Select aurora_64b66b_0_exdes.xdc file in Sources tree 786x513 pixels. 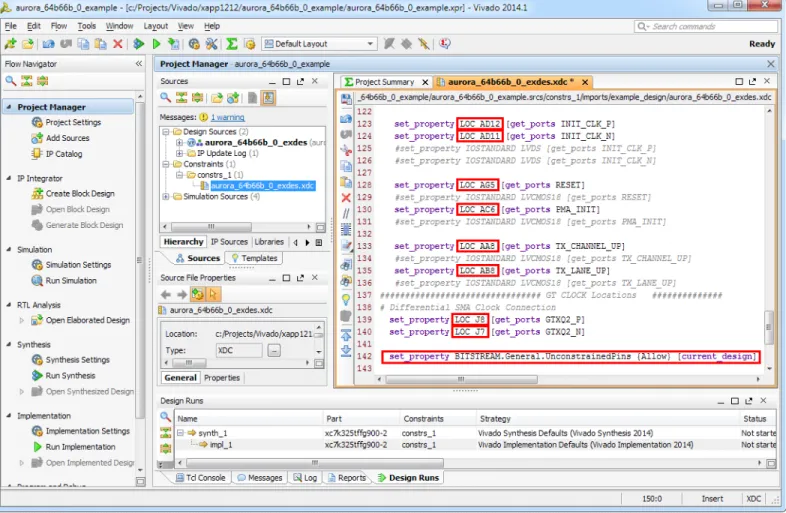click(262, 186)
